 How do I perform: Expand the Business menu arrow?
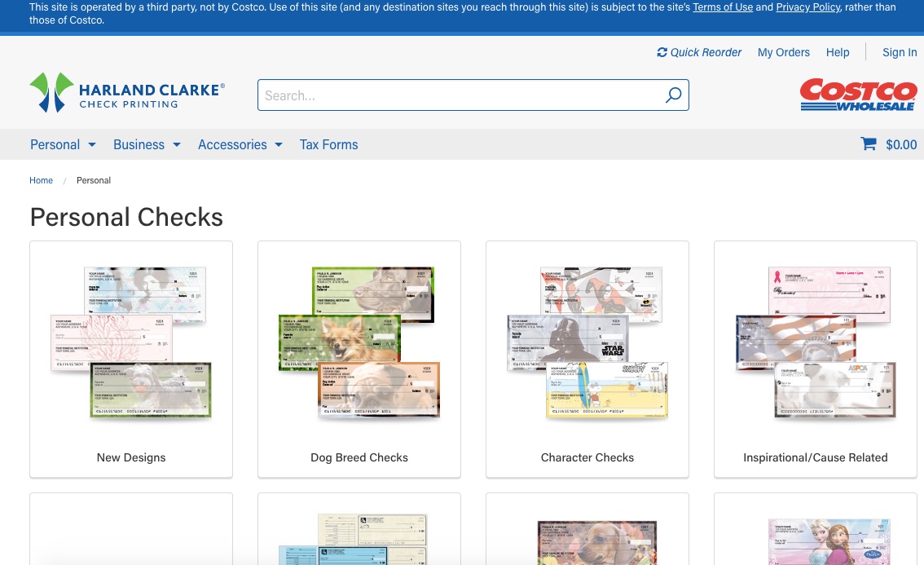pos(177,144)
